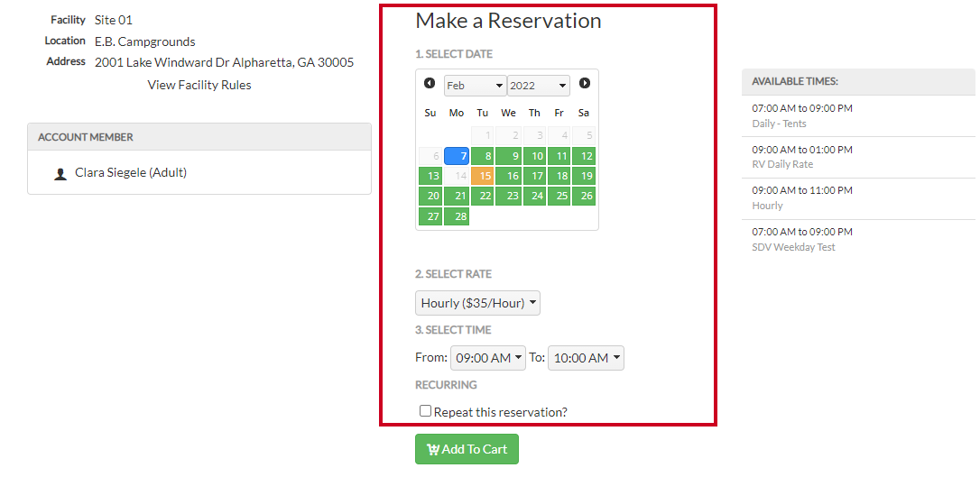Image resolution: width=980 pixels, height=477 pixels.
Task: Open the To time dropdown 10:00 AM
Action: click(586, 358)
